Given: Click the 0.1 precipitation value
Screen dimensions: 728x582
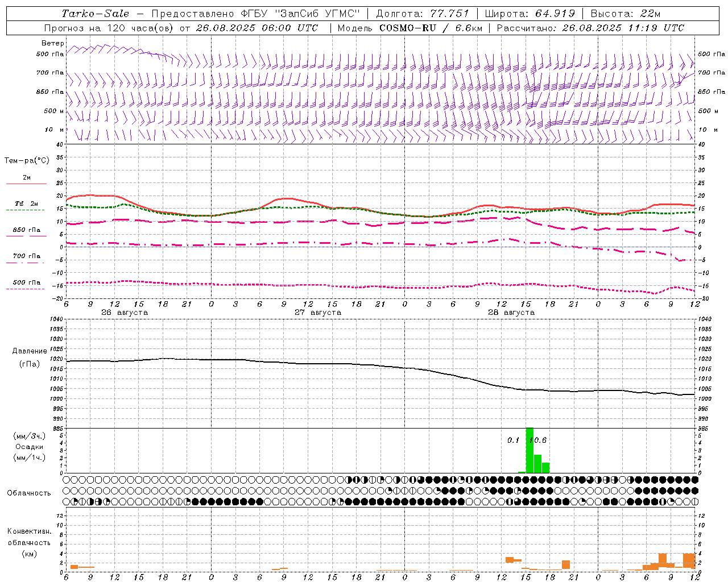Looking at the screenshot, I should pyautogui.click(x=514, y=440).
